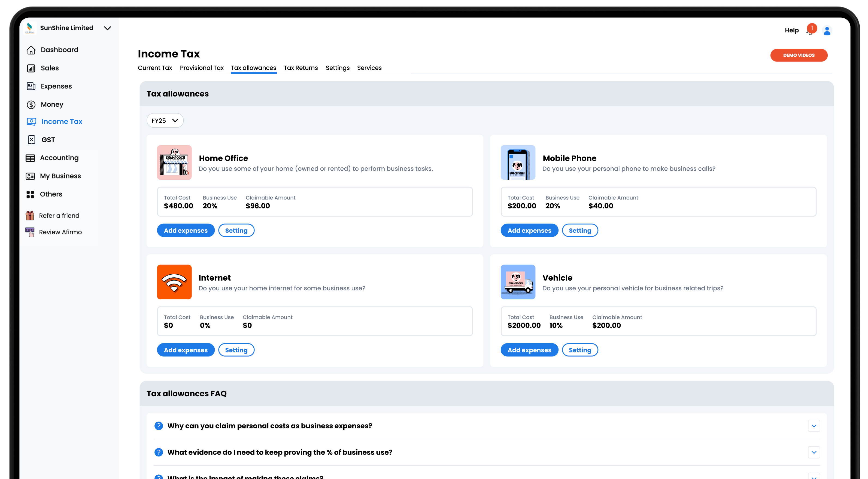This screenshot has height=479, width=868.
Task: Click Vehicle total cost $2000.00
Action: 524,325
